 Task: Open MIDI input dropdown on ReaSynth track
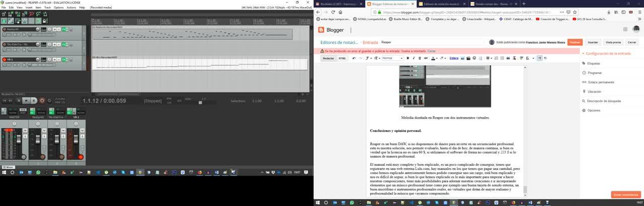click(42, 35)
